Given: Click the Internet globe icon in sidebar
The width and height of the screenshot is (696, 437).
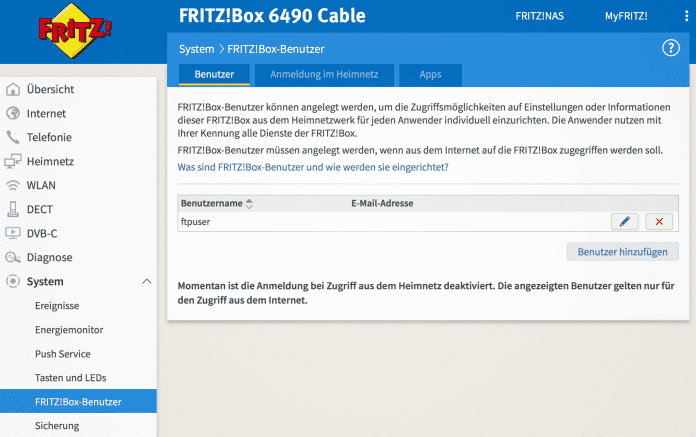Looking at the screenshot, I should (13, 114).
